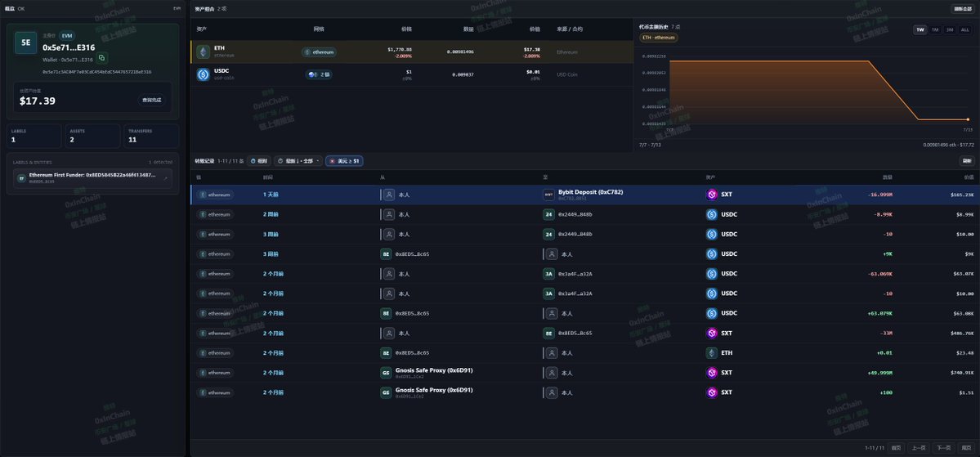Click the +63.079K amount cell
The width and height of the screenshot is (980, 457).
pos(880,313)
